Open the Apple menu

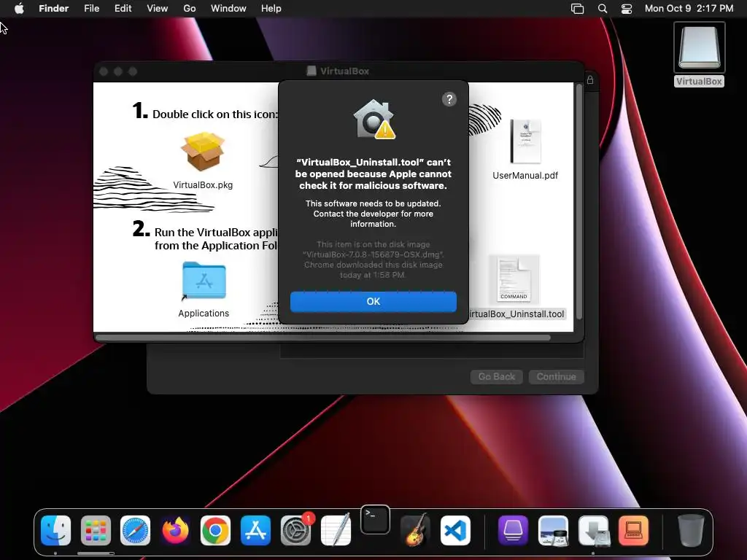pos(19,9)
